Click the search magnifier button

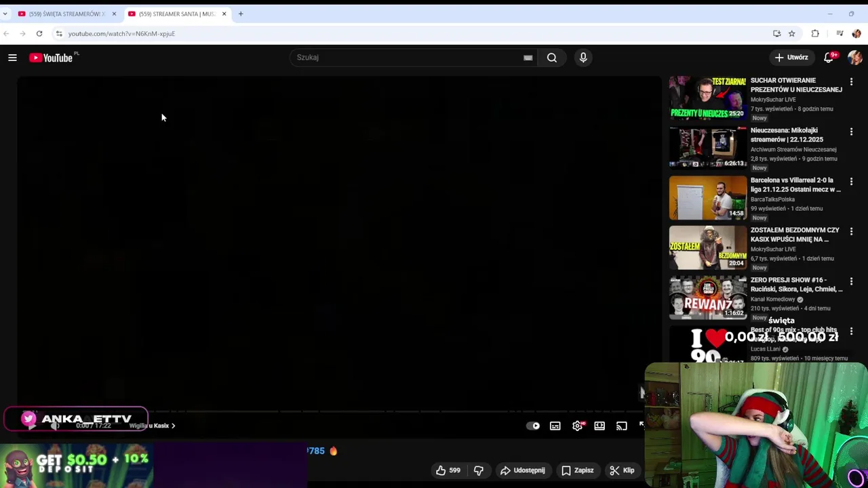click(x=552, y=58)
